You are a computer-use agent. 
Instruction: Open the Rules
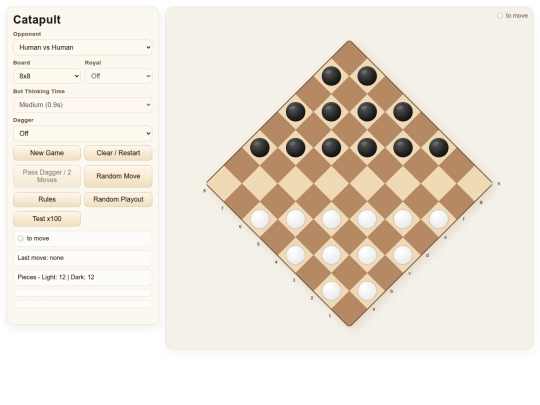(x=47, y=199)
